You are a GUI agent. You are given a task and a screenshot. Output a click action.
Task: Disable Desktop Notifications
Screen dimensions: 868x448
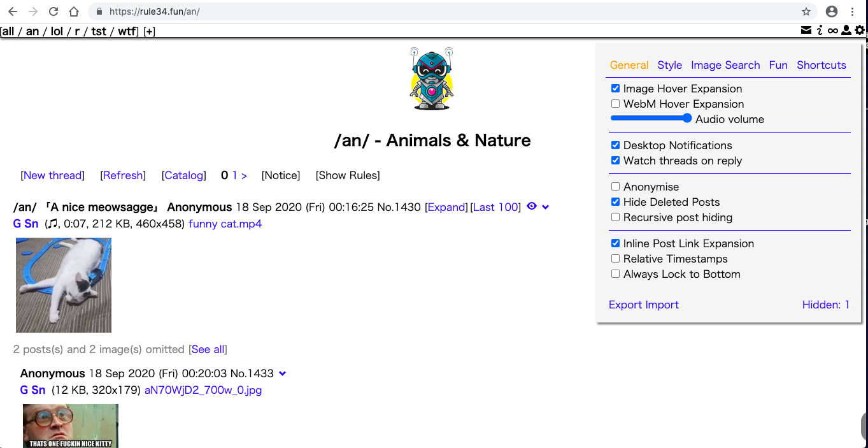(x=615, y=145)
